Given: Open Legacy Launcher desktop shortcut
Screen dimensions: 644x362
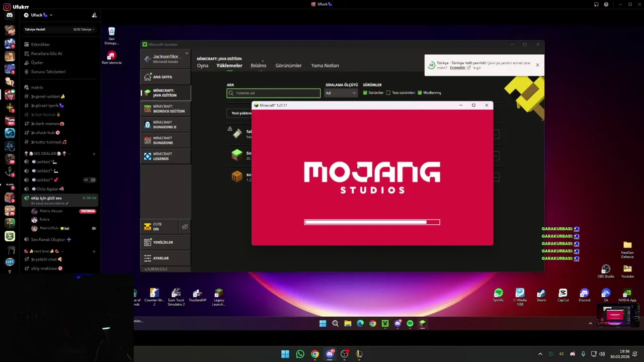Looking at the screenshot, I should point(218,297).
